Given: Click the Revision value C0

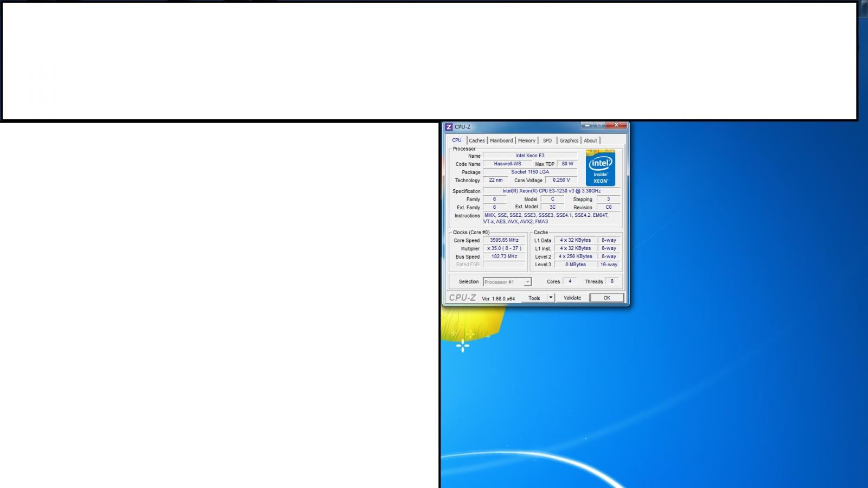Looking at the screenshot, I should point(608,207).
